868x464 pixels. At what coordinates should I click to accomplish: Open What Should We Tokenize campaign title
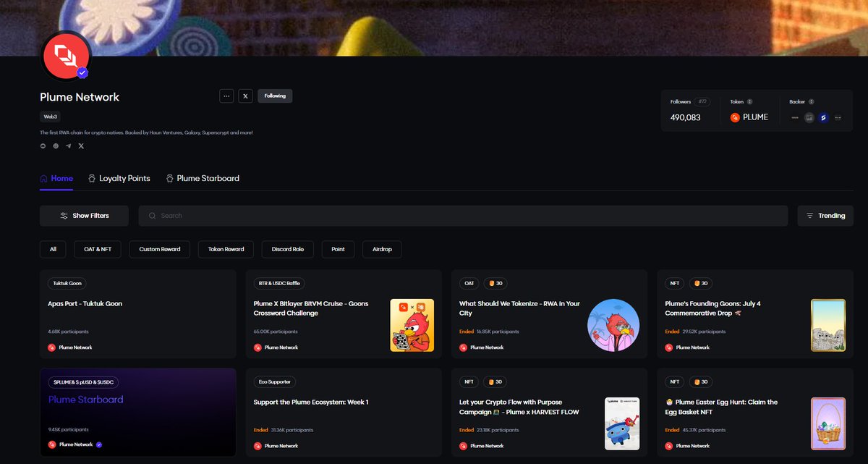[519, 308]
